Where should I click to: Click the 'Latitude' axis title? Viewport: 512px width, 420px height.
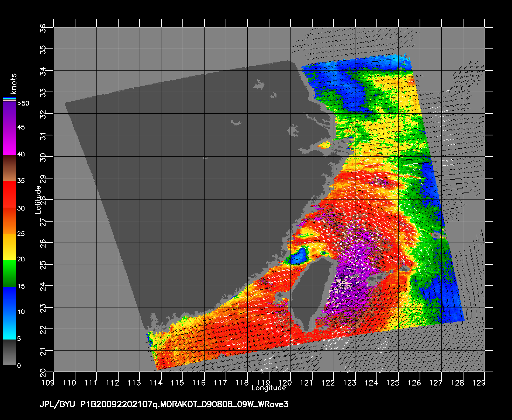pos(38,200)
